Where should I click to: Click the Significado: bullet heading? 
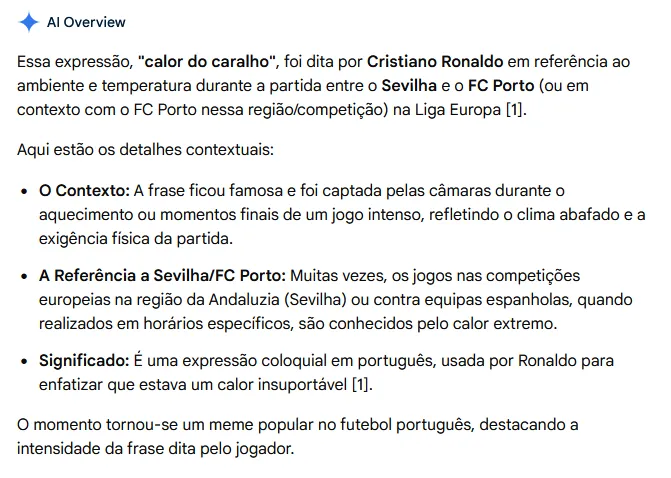coord(84,360)
